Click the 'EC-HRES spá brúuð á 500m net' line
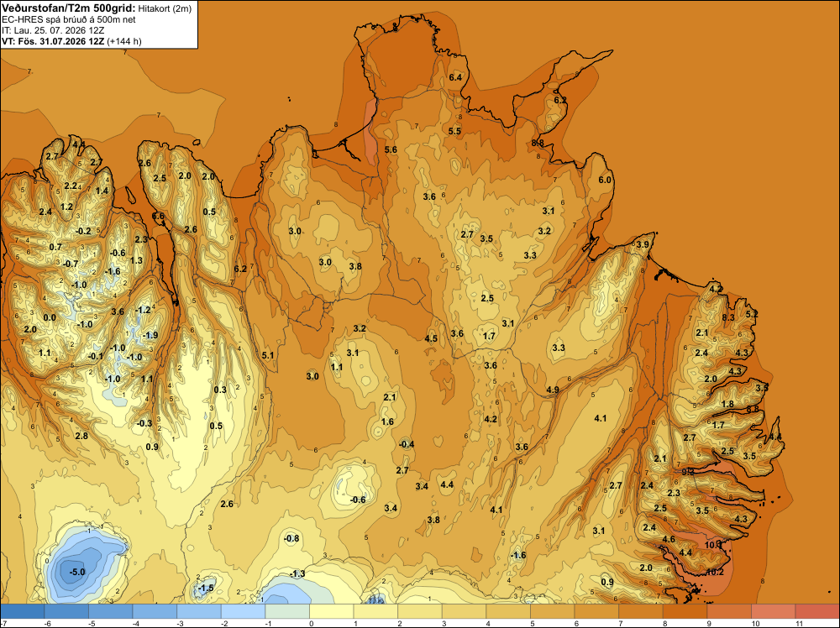The image size is (840, 628). point(69,19)
